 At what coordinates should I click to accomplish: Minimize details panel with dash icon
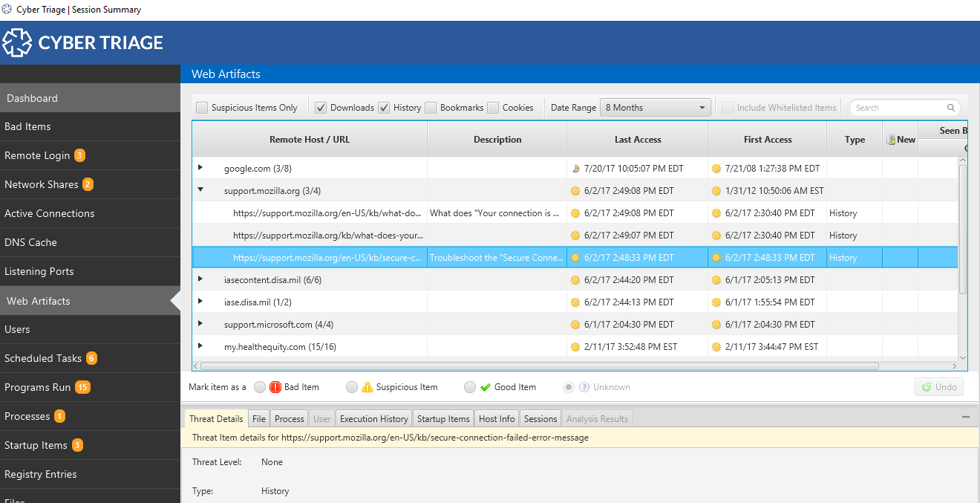pyautogui.click(x=966, y=418)
